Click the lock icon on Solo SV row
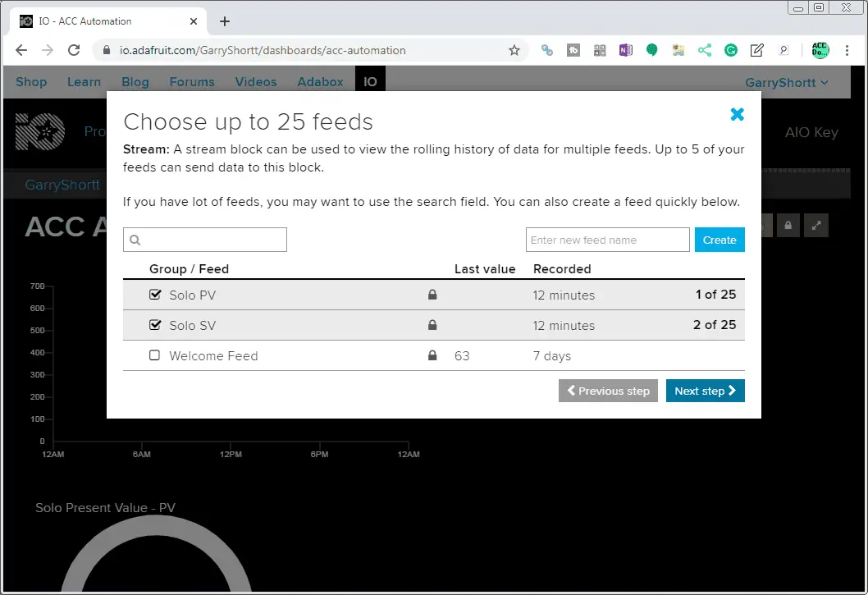Viewport: 868px width, 595px height. coord(432,325)
